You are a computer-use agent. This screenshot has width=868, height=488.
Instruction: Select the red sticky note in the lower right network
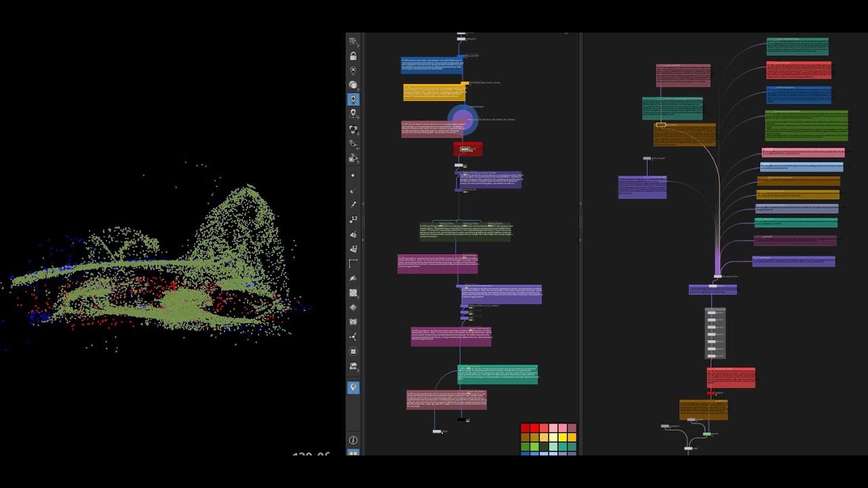pos(731,378)
